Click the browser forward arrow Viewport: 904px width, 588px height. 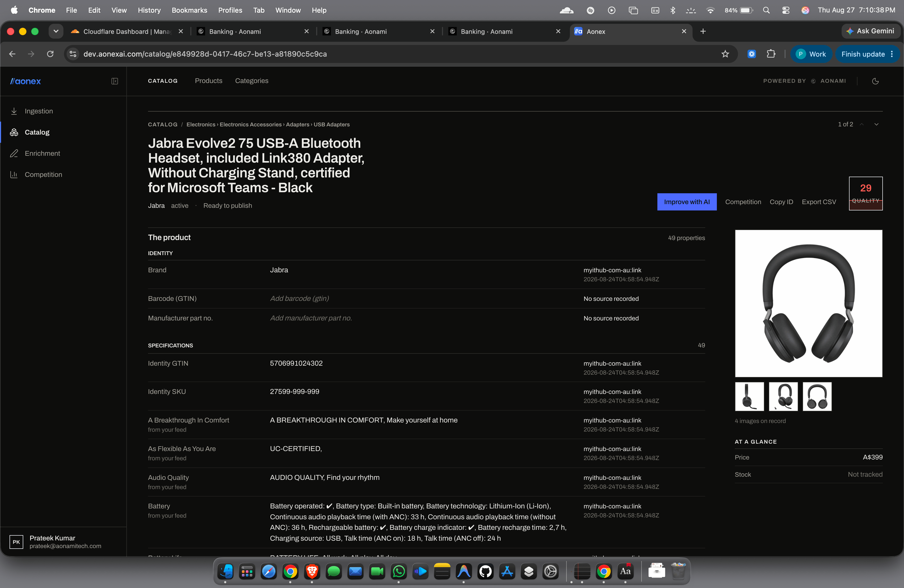(x=31, y=54)
